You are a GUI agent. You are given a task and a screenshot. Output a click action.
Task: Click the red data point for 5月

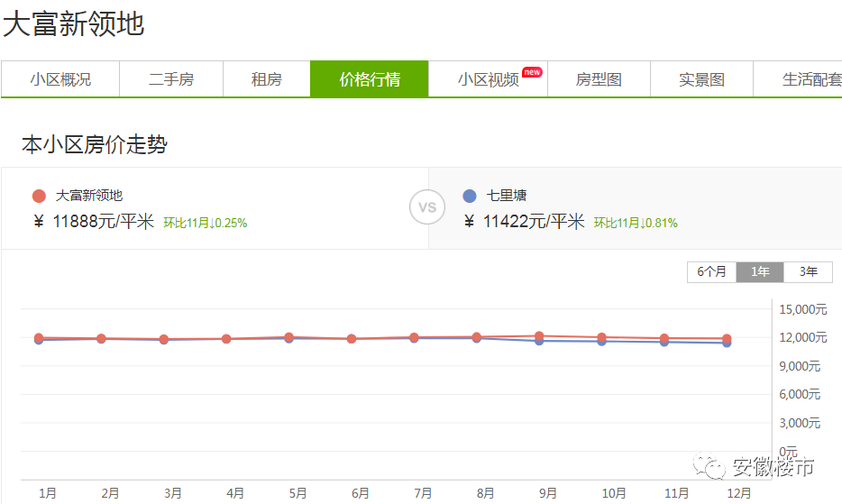288,337
